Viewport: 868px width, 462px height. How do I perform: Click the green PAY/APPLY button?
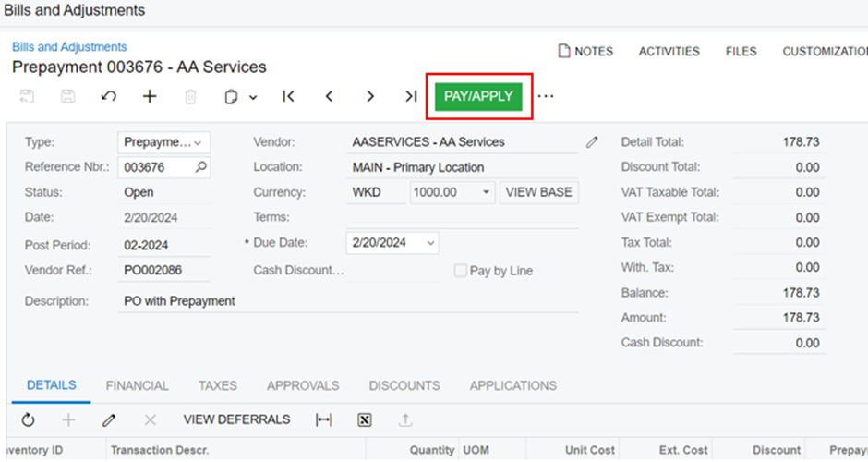point(478,96)
